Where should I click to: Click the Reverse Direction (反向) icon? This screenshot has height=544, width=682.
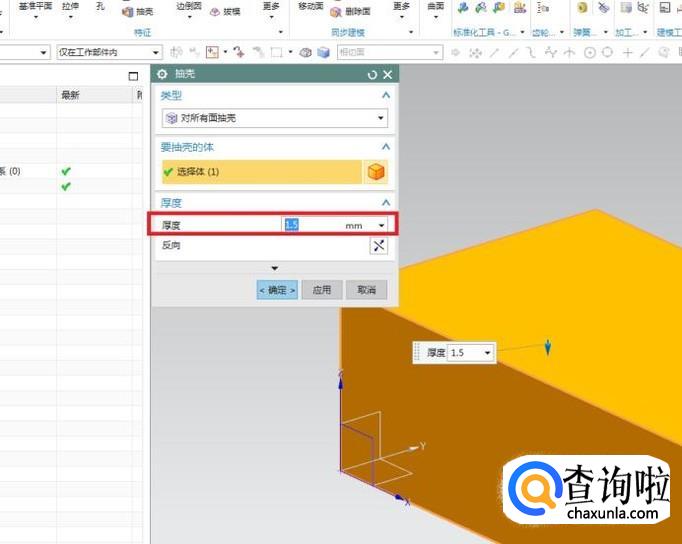[378, 246]
